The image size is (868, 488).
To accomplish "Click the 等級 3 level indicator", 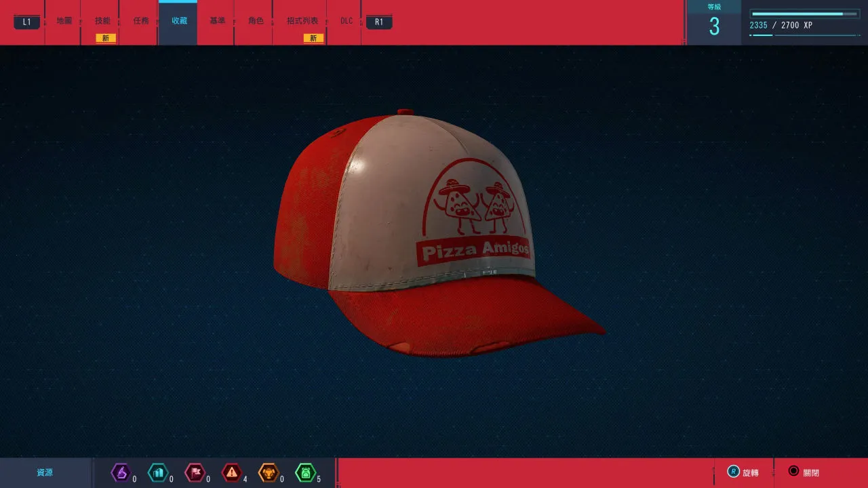I will pos(714,22).
